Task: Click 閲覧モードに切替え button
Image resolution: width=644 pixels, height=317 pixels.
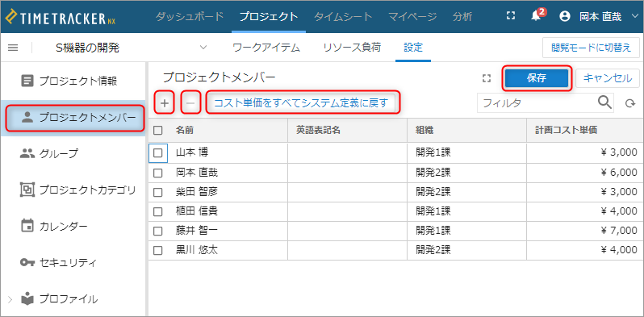Action: pyautogui.click(x=591, y=48)
